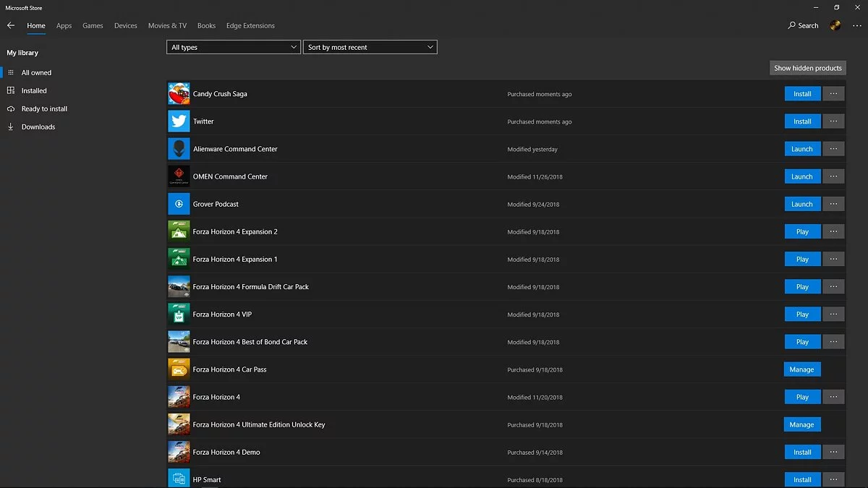Viewport: 868px width, 488px height.
Task: Click the OMEN Command Center icon
Action: click(179, 176)
